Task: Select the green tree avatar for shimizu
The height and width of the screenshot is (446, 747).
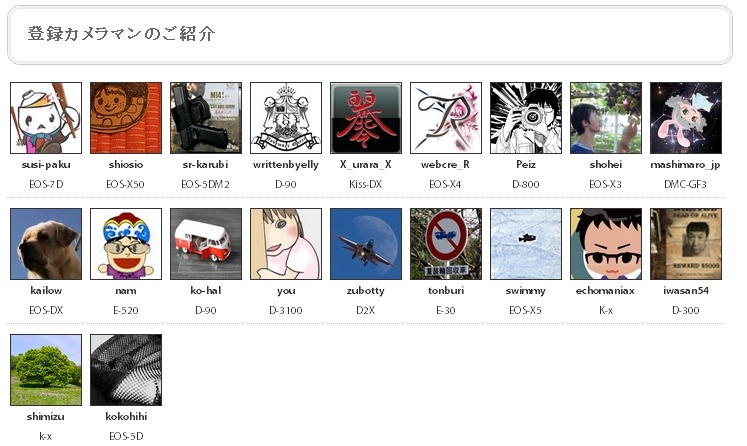Action: tap(46, 370)
